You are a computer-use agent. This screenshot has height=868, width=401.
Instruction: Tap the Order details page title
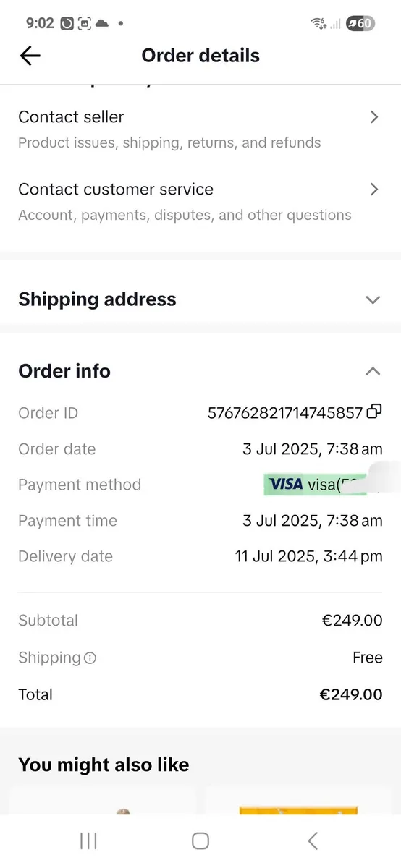[x=200, y=56]
